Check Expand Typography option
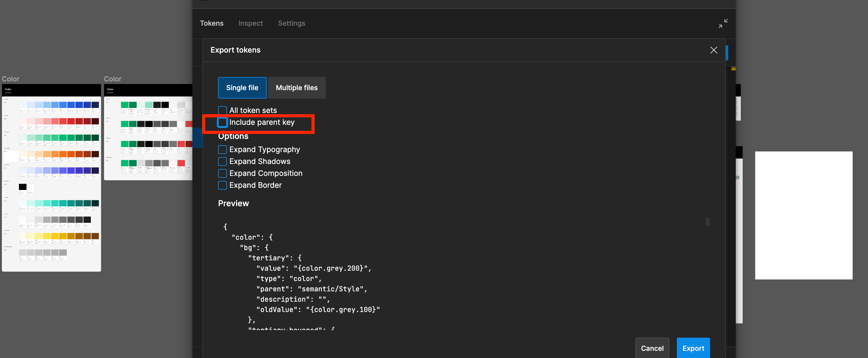868x358 pixels. pyautogui.click(x=222, y=149)
